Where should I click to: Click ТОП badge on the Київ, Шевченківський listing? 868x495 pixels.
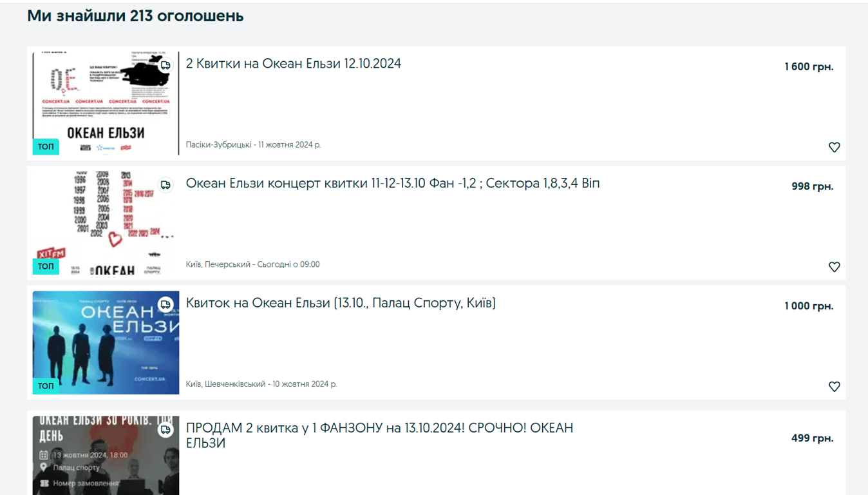coord(46,386)
